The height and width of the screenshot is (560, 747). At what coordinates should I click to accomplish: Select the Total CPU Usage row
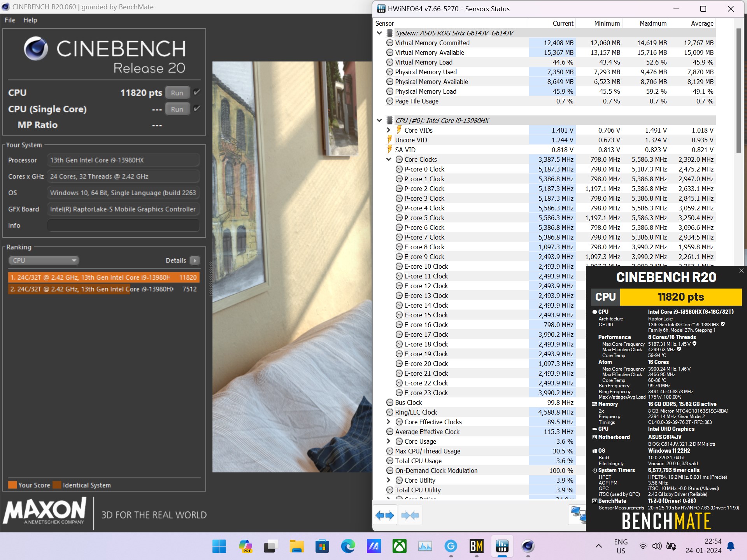[479, 461]
